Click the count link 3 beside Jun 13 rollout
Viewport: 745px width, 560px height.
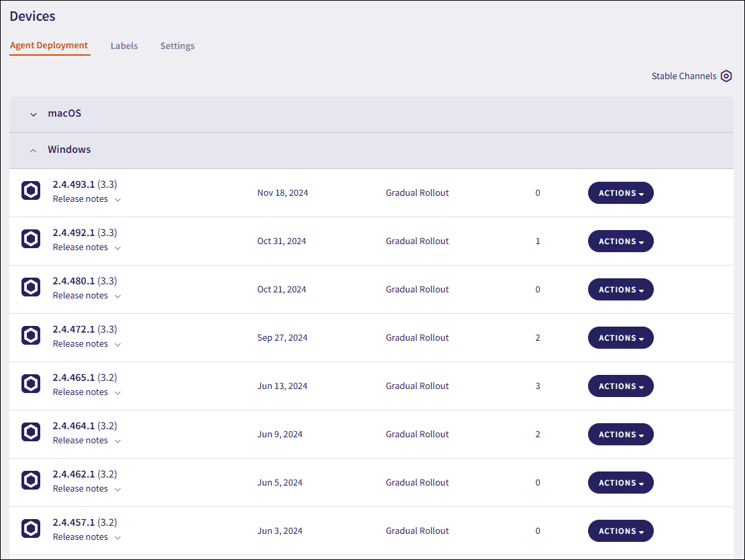coord(538,386)
